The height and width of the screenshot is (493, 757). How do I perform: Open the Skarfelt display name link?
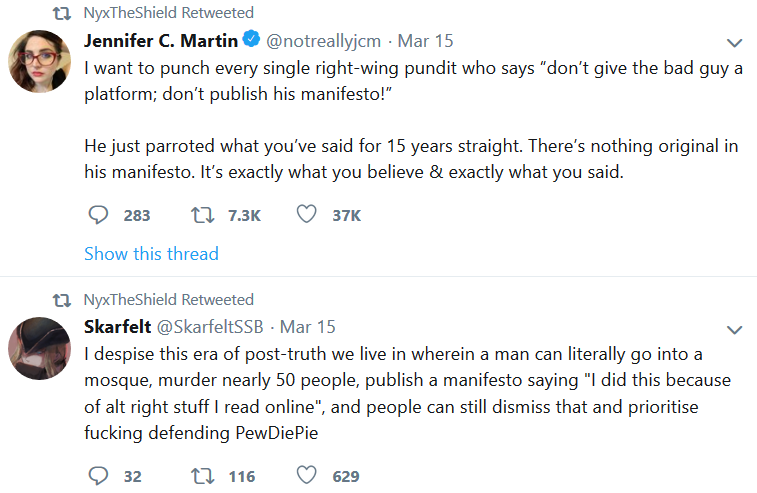point(117,327)
